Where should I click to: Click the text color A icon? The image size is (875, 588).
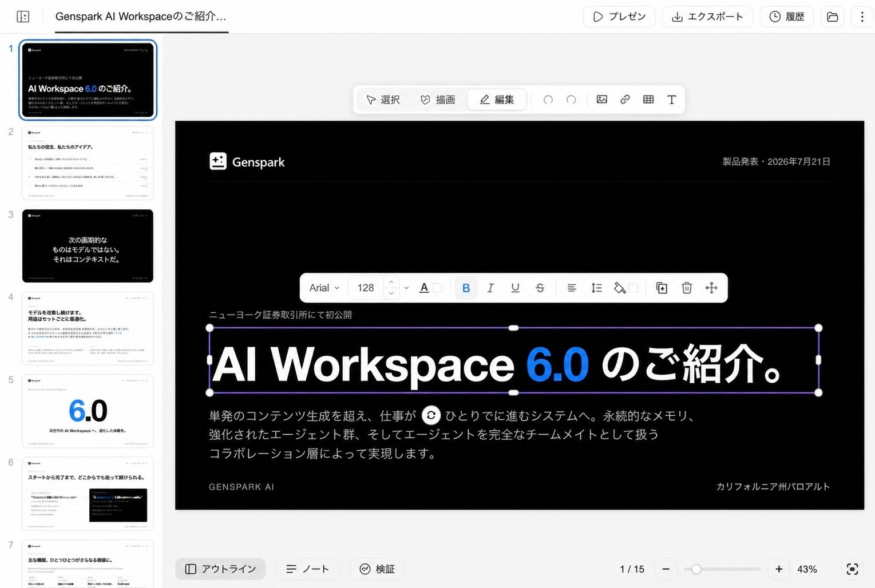pyautogui.click(x=424, y=288)
